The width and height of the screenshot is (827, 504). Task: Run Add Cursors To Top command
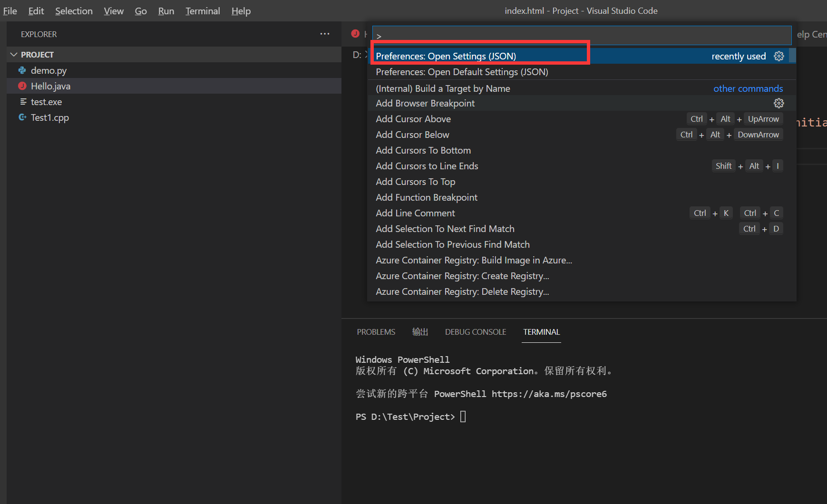click(582, 182)
